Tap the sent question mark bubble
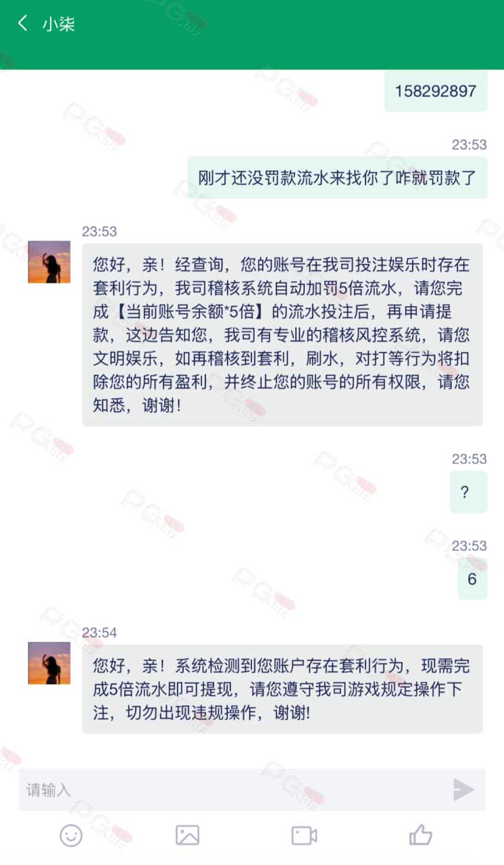Screen dimensions: 504x865 pyautogui.click(x=468, y=492)
